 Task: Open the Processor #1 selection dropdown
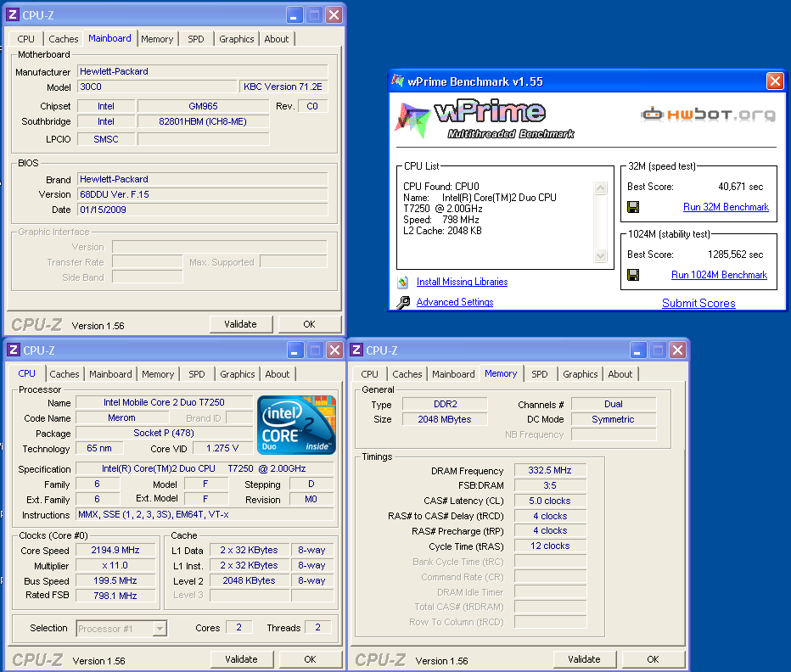pyautogui.click(x=160, y=629)
